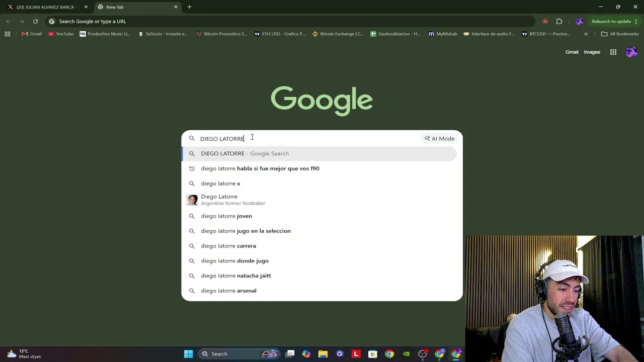644x362 pixels.
Task: Open the MyMixLab bookmark
Action: coord(443,34)
